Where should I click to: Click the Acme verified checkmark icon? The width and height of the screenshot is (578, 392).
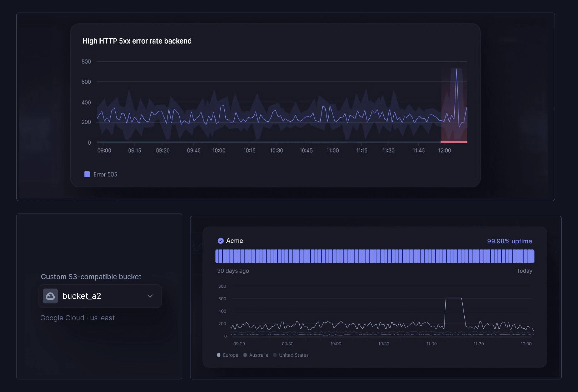tap(221, 241)
